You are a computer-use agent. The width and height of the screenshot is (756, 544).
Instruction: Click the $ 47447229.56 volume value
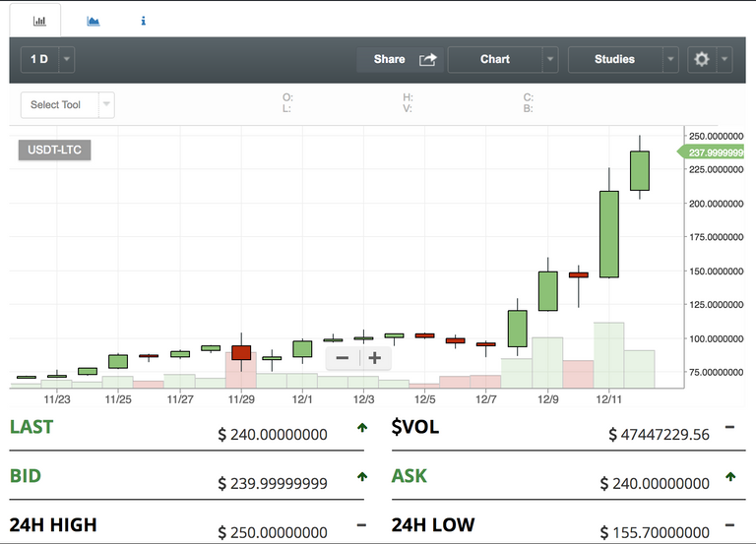(x=659, y=435)
